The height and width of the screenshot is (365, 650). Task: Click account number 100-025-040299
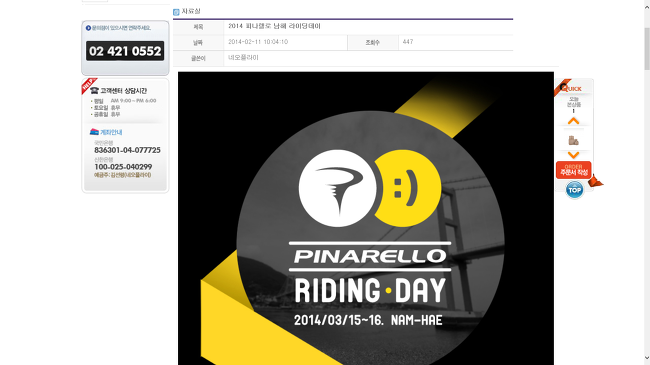tap(123, 167)
